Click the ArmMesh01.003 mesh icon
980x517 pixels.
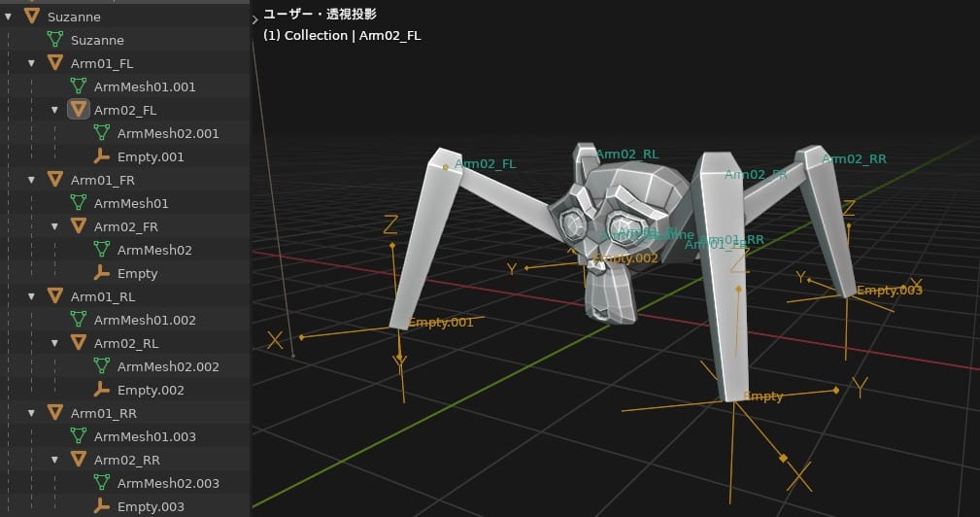coord(78,435)
